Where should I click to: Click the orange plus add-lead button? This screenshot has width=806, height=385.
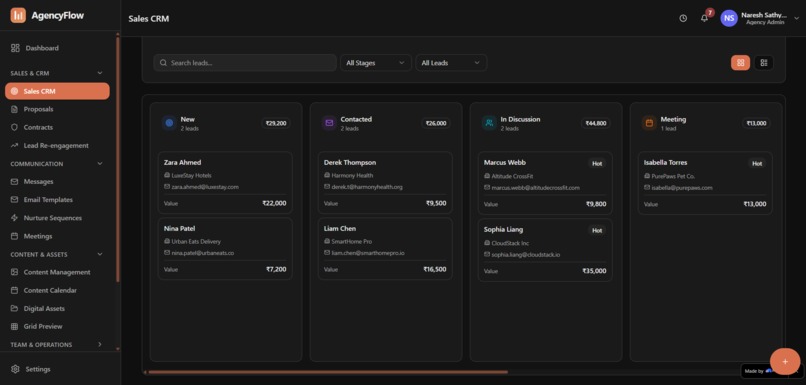(x=785, y=361)
